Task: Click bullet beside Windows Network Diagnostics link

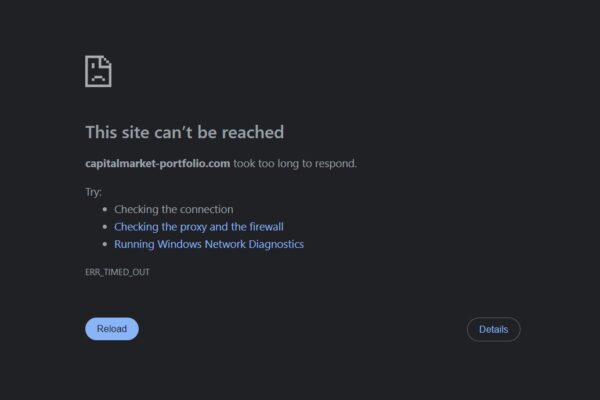Action: [105, 244]
